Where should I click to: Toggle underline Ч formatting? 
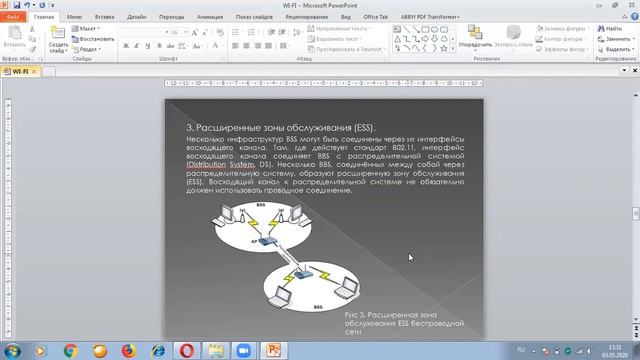[x=148, y=46]
